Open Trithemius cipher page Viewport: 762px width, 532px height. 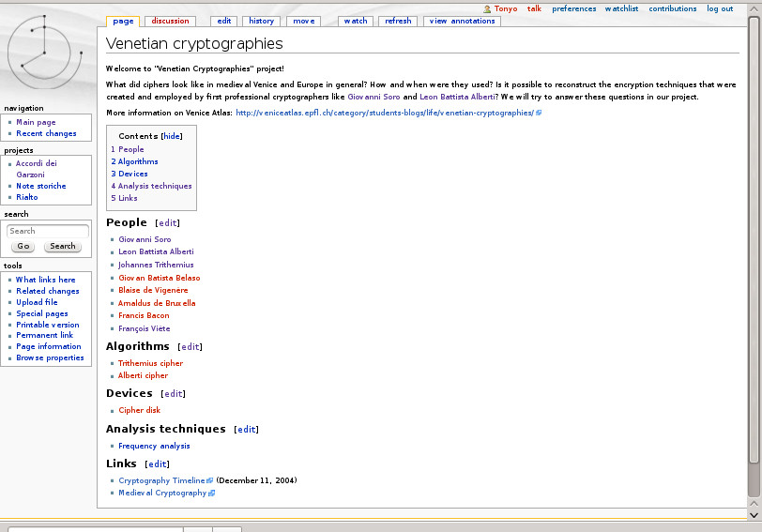coord(151,363)
